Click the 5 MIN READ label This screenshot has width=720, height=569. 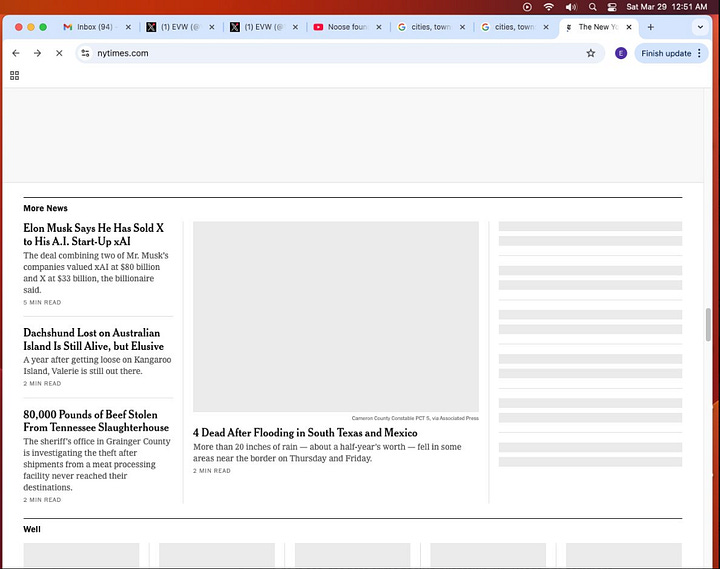(42, 303)
